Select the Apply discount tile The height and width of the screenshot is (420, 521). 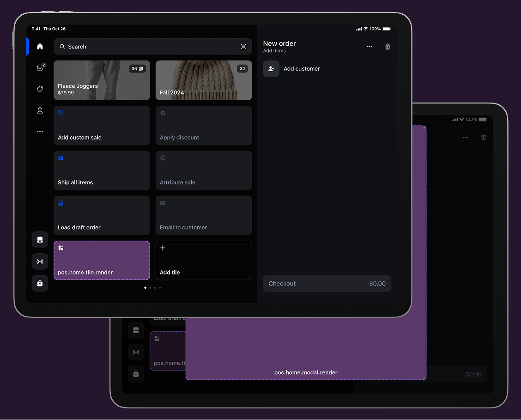[204, 125]
